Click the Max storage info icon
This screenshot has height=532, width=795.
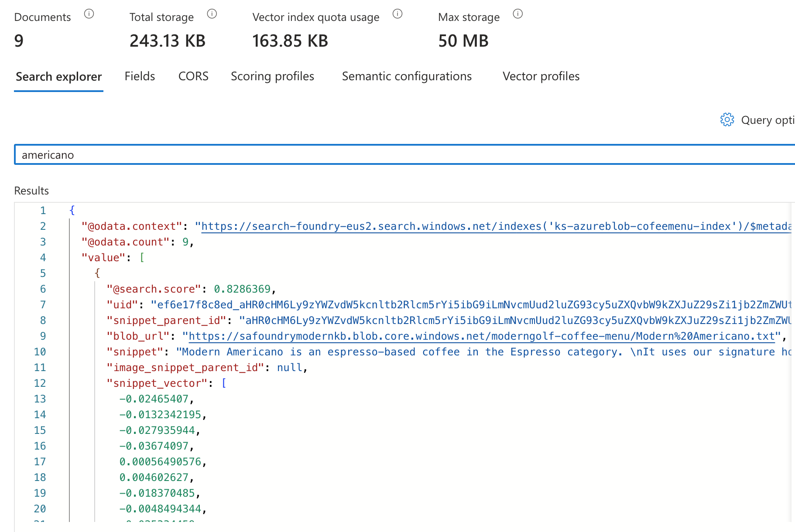518,14
